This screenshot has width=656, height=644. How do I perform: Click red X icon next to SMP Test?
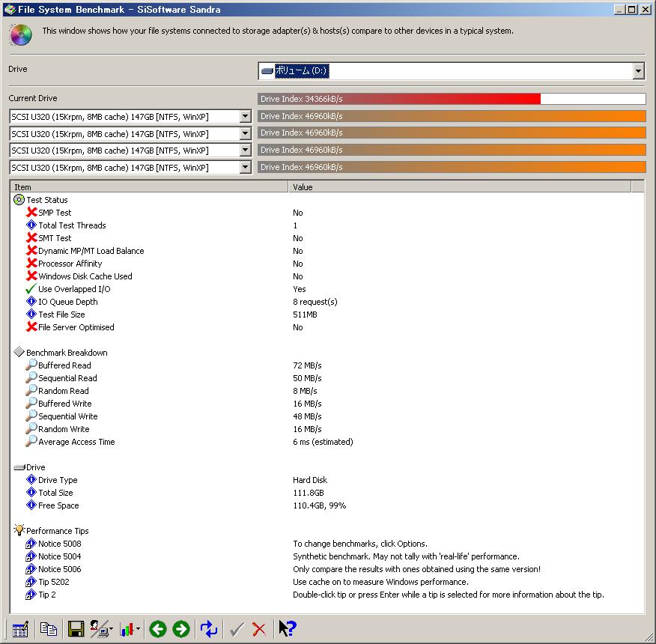(31, 213)
